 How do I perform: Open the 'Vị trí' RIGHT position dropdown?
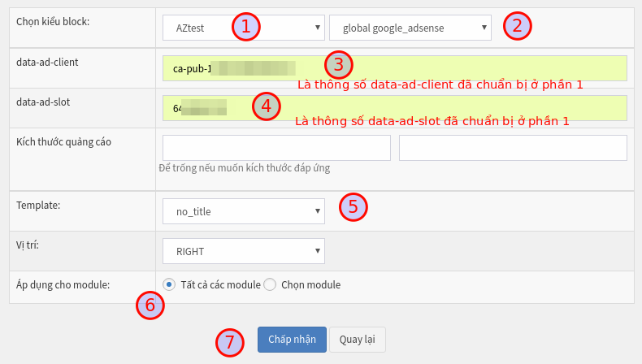tap(243, 251)
